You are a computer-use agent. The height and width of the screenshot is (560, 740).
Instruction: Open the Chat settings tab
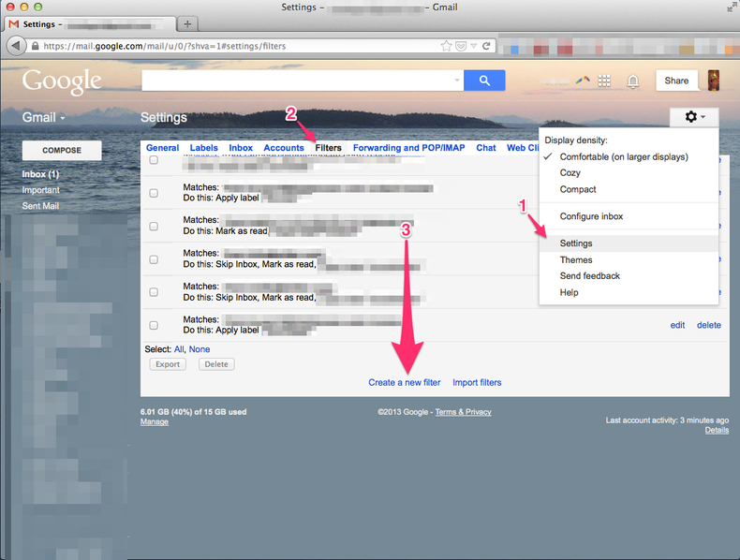click(485, 148)
